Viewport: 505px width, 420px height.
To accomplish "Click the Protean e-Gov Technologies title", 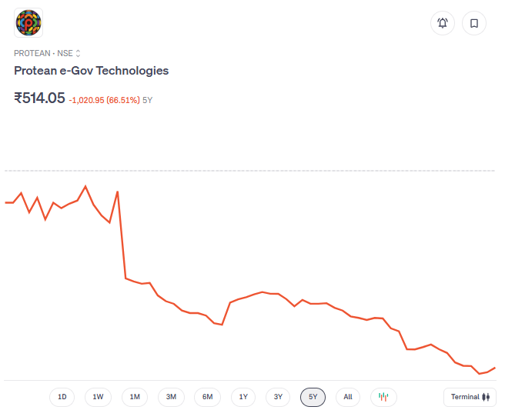I will point(91,71).
